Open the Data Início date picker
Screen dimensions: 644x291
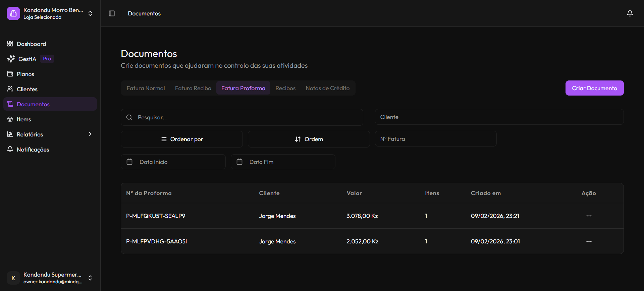(x=173, y=162)
